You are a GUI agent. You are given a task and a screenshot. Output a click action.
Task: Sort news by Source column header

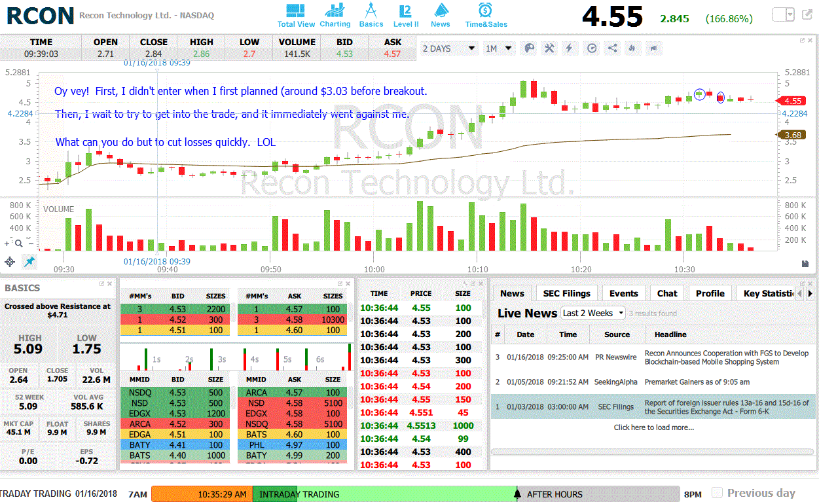click(x=617, y=334)
